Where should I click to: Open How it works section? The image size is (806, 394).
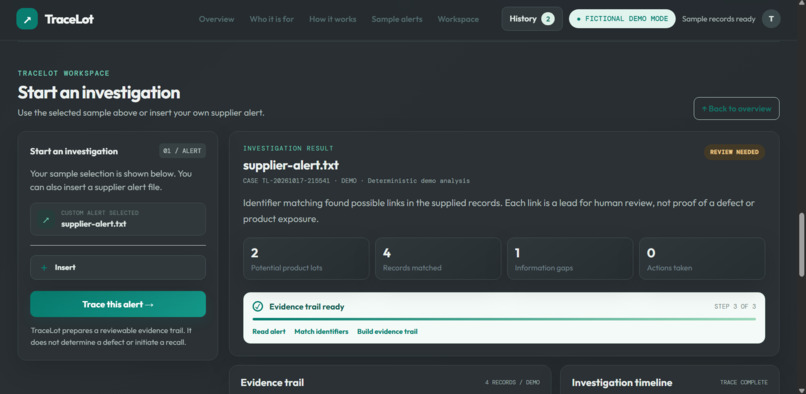tap(333, 19)
